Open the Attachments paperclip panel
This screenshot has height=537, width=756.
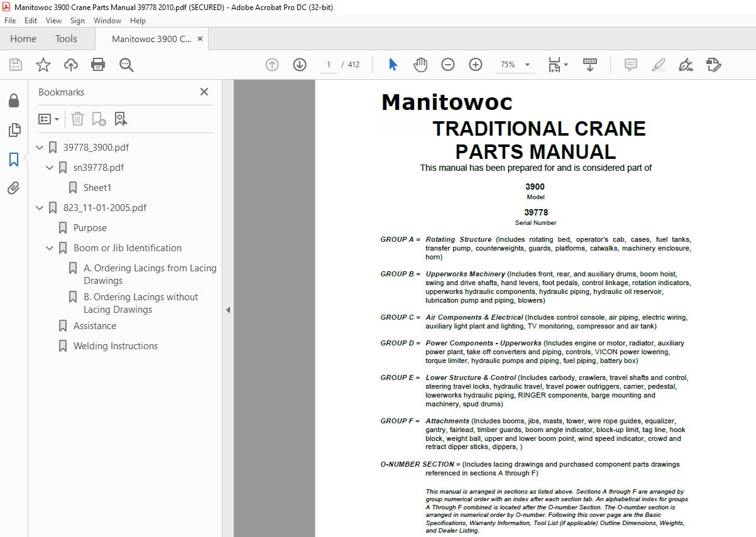pos(14,188)
